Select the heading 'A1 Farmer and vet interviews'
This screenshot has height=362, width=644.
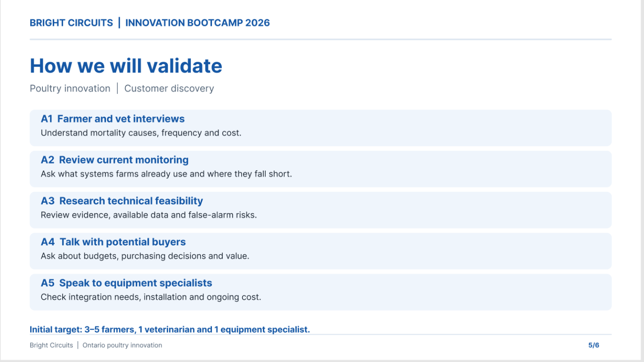click(113, 119)
